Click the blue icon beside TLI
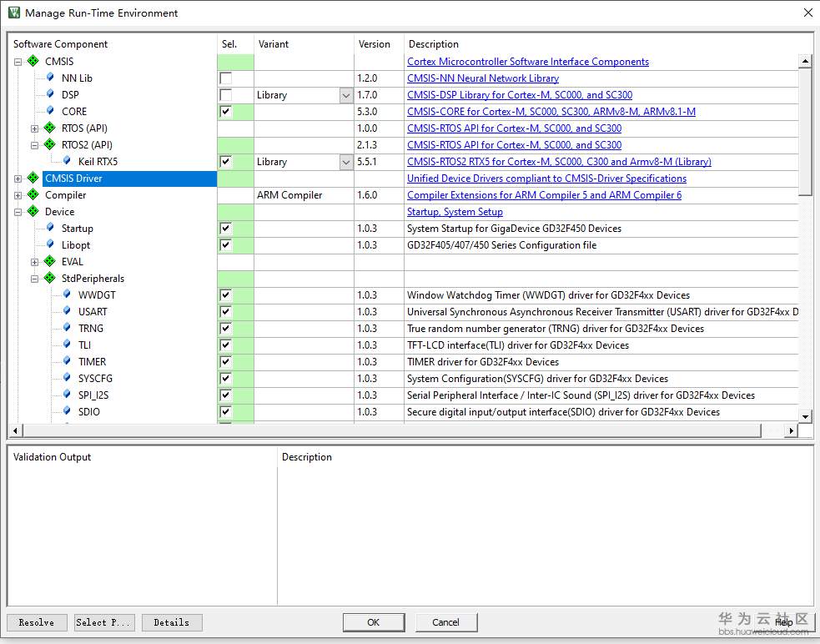820x644 pixels. tap(67, 345)
